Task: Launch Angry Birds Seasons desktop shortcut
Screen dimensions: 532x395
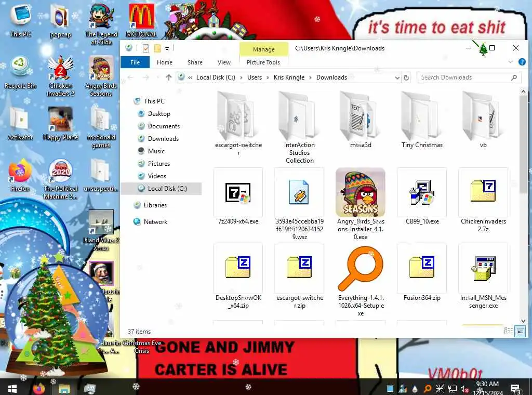Action: point(101,76)
